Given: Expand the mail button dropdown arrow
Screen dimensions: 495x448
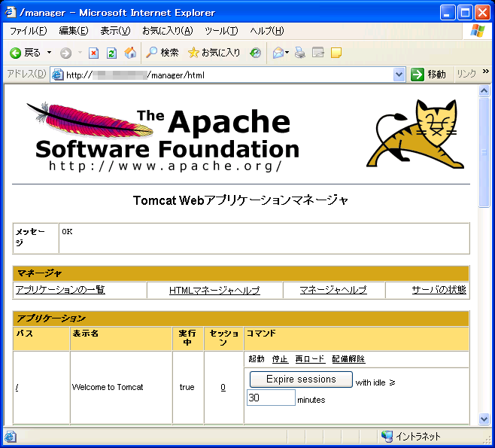Looking at the screenshot, I should coord(287,53).
